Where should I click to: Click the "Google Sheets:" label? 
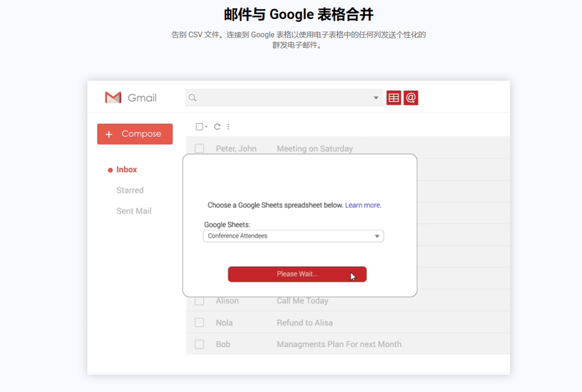pos(227,224)
